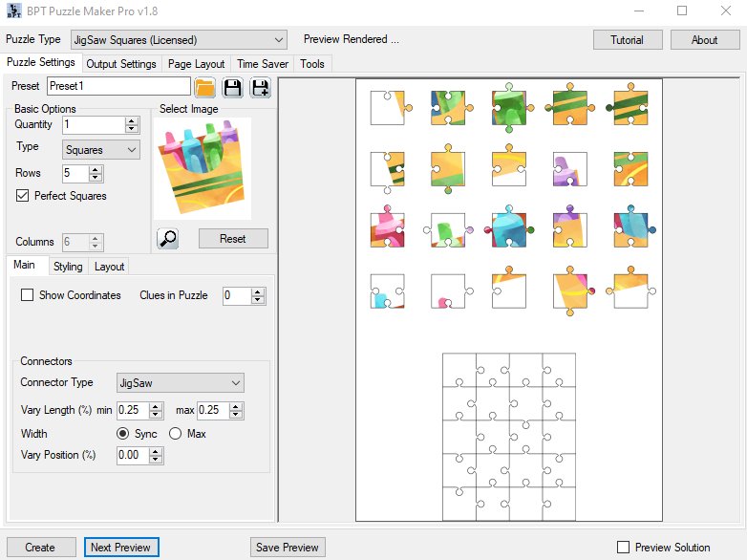Click the save preset floppy disk icon
This screenshot has width=747, height=560.
point(232,88)
